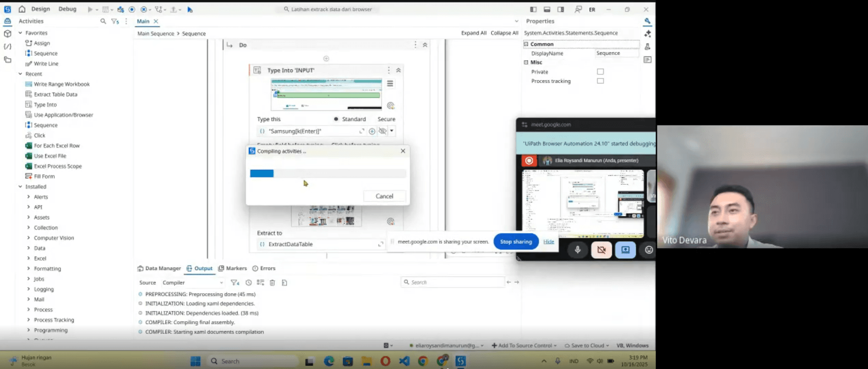Clear all output with trash icon

click(272, 282)
